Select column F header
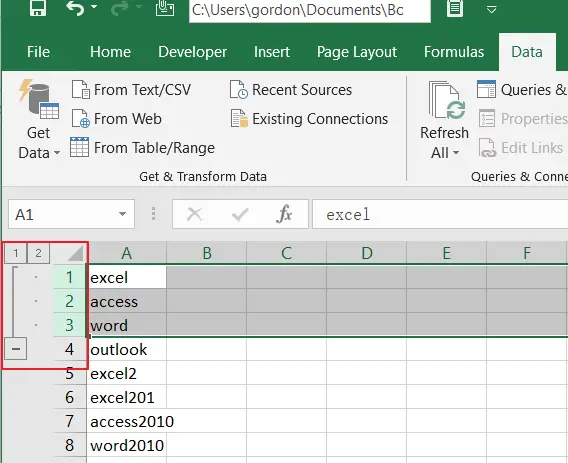The image size is (568, 463). (x=527, y=253)
